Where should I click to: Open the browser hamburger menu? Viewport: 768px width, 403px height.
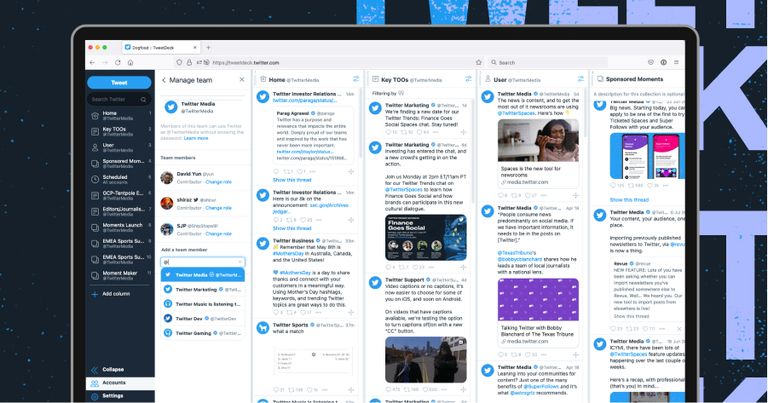click(x=676, y=62)
